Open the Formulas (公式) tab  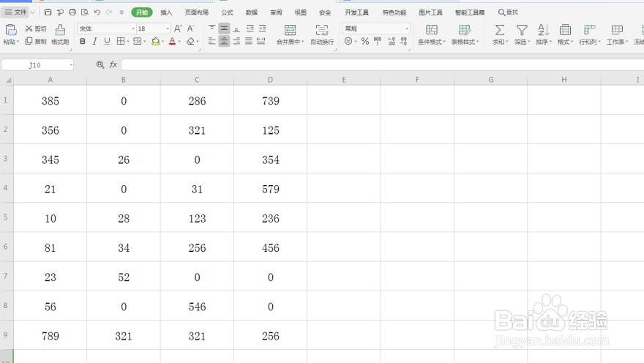tap(227, 12)
